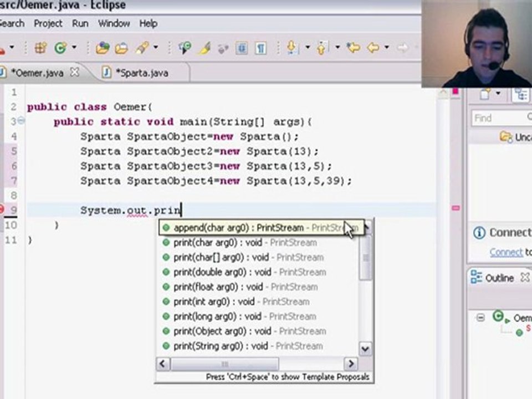The height and width of the screenshot is (399, 532).
Task: Switch to the *Oemer.java editor tab
Action: (x=37, y=73)
